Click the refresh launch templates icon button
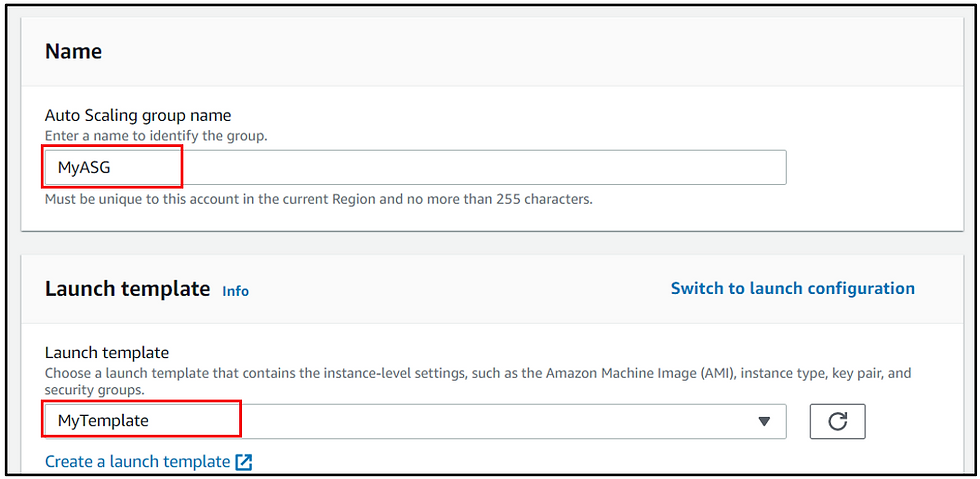980x479 pixels. point(838,421)
